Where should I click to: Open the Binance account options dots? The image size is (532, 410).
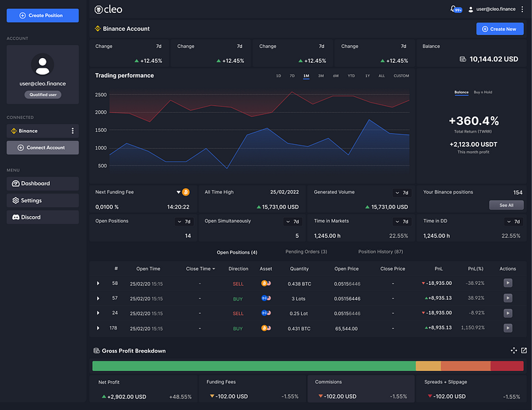click(72, 131)
